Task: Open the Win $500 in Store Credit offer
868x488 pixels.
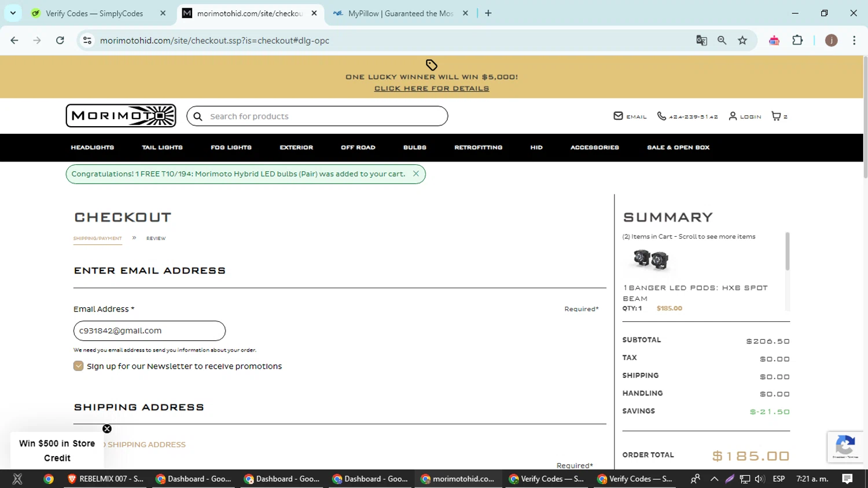Action: point(57,450)
